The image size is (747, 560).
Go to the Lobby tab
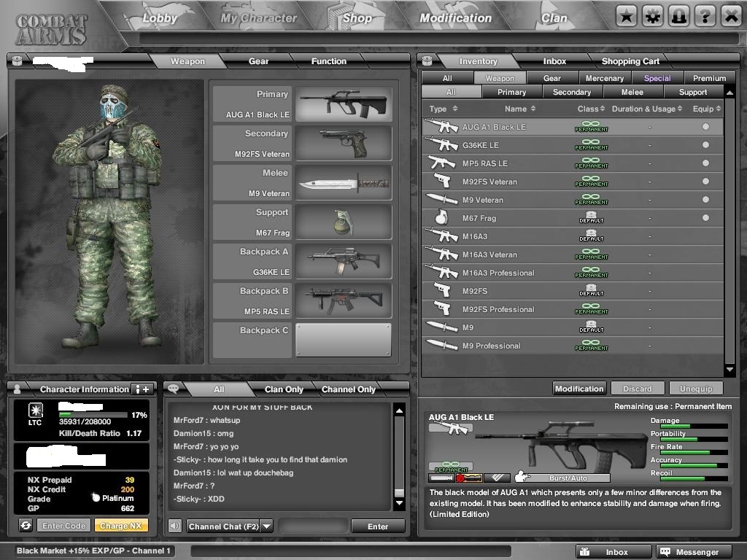point(160,18)
